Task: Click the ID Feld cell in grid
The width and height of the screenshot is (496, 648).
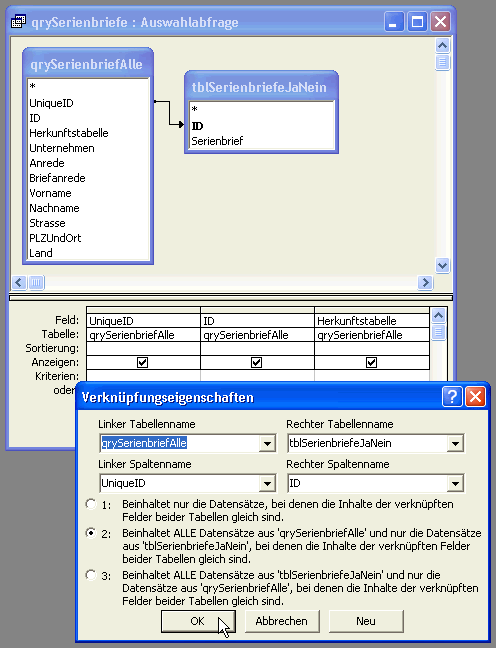Action: coord(257,321)
